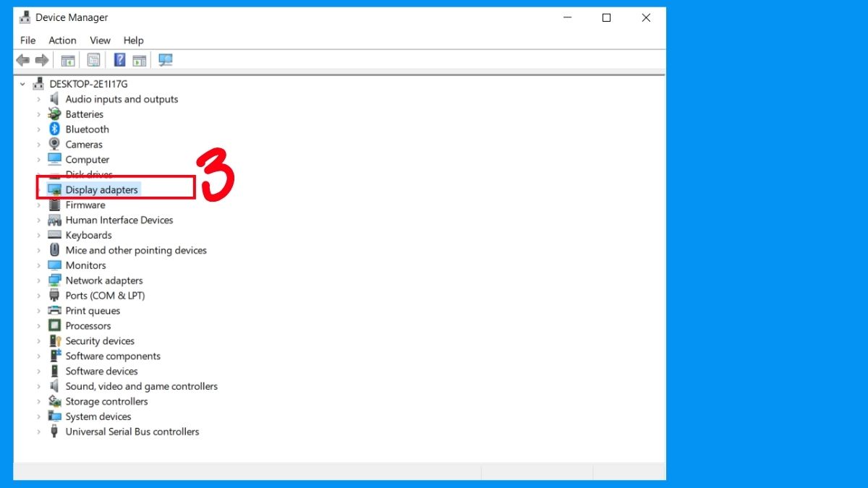Click the Cameras webcam icon
This screenshot has width=868, height=488.
tap(54, 145)
